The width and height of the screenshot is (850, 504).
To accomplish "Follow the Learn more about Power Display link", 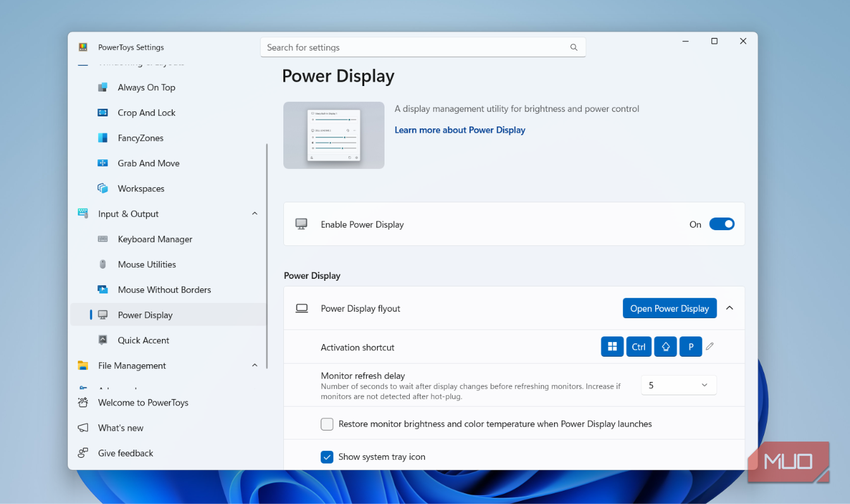I will [460, 130].
